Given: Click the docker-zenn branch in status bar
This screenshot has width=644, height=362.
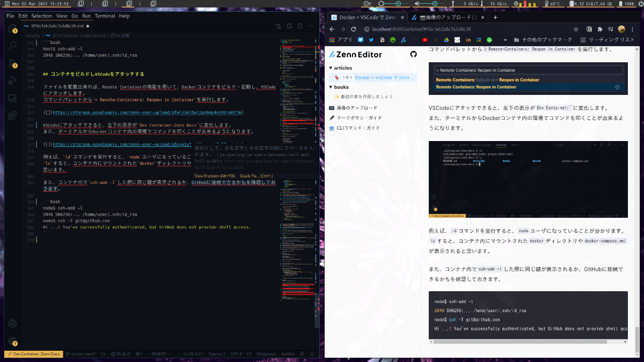Looking at the screenshot, I should pyautogui.click(x=80, y=354).
